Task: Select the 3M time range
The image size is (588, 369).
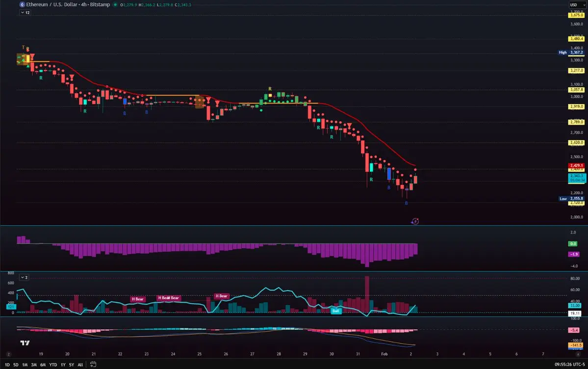Action: click(34, 365)
